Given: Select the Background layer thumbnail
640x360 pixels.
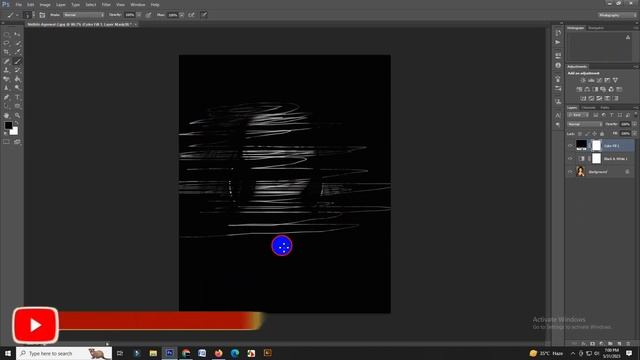Looking at the screenshot, I should coord(580,171).
